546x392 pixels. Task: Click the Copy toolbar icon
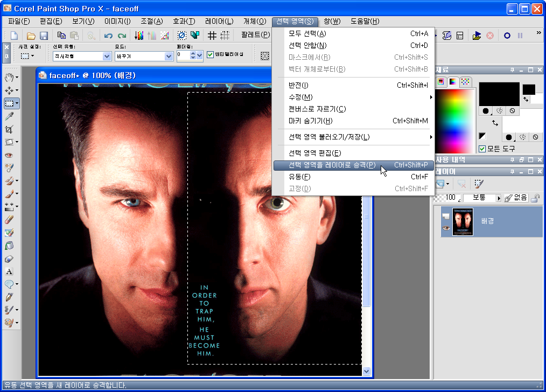click(x=61, y=35)
